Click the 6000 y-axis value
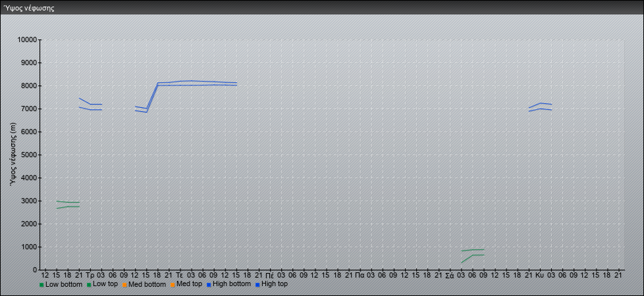 [x=29, y=132]
